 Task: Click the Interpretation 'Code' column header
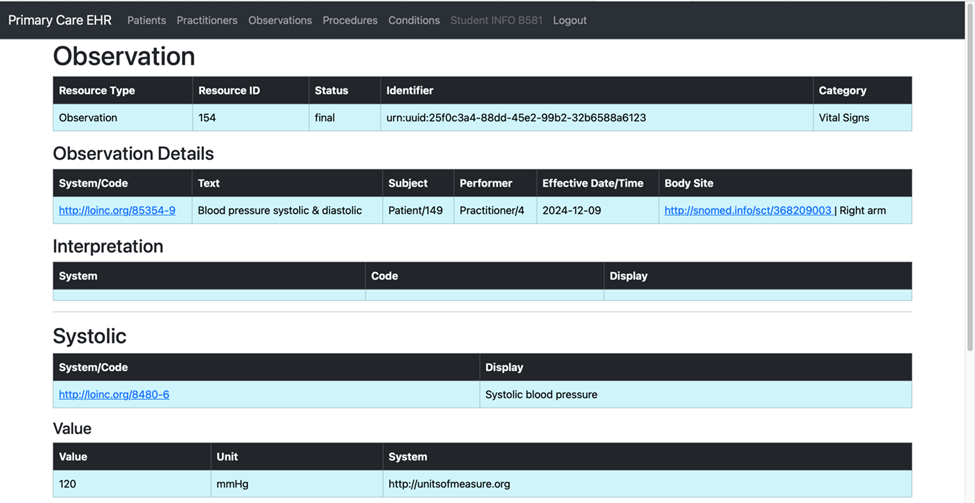(484, 275)
